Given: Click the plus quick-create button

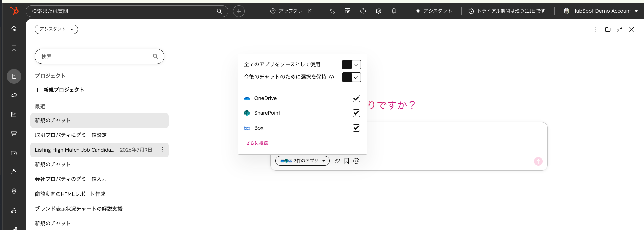Looking at the screenshot, I should click(239, 11).
